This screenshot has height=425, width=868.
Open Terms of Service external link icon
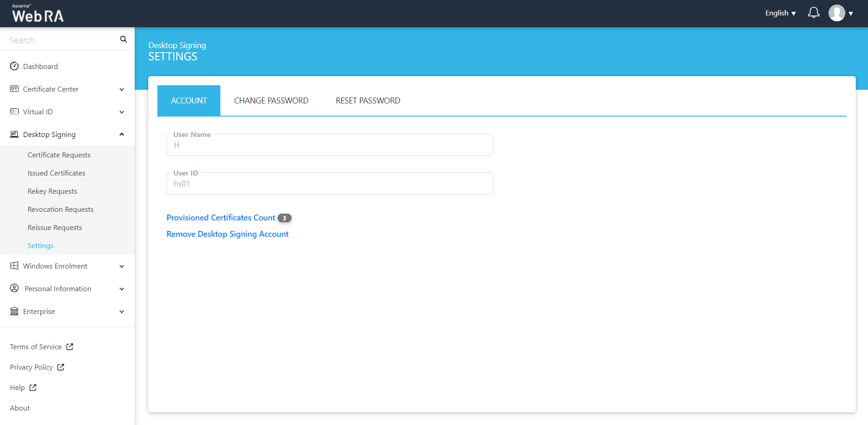pyautogui.click(x=70, y=347)
